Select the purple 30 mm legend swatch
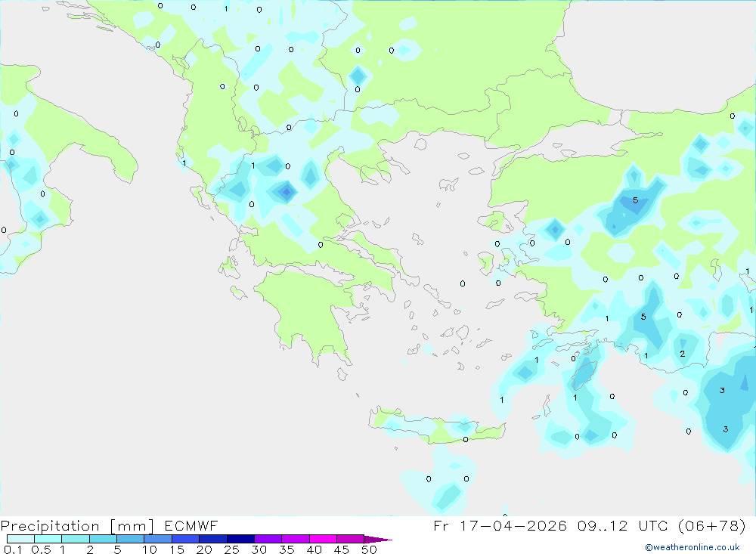 click(x=268, y=539)
